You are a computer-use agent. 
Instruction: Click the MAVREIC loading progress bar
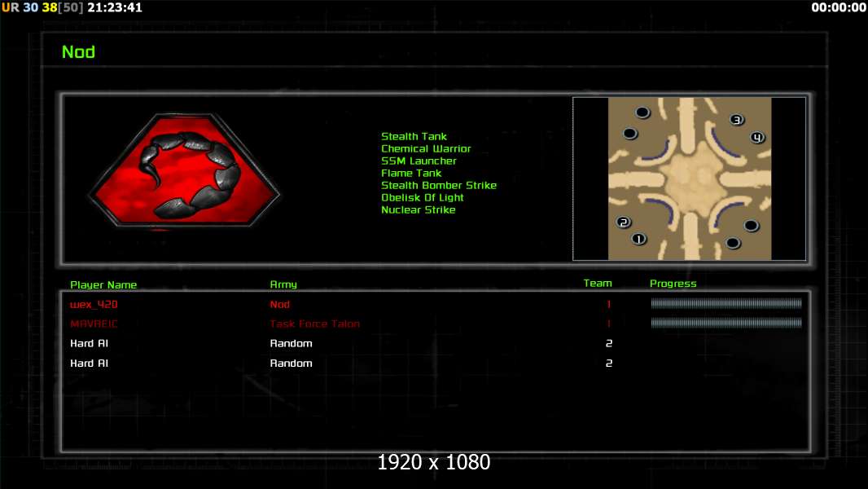coord(726,323)
